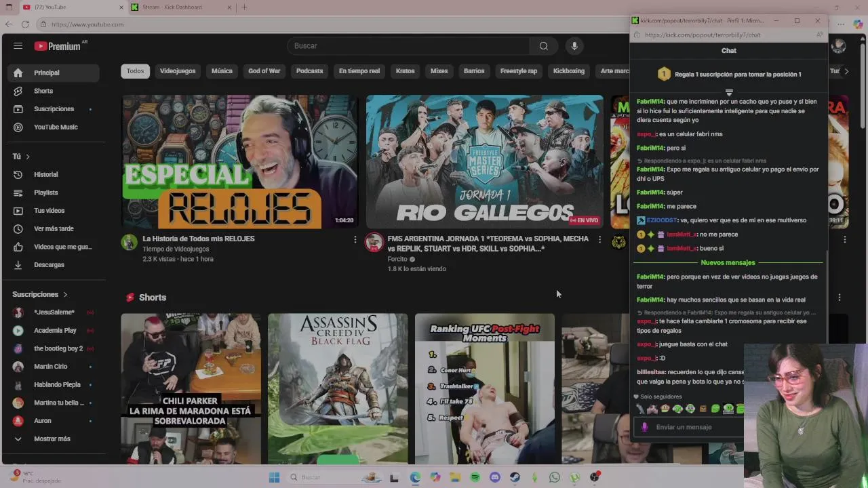Image resolution: width=868 pixels, height=488 pixels.
Task: Open Ranking UFC Post-Fight Moments Short
Action: click(485, 388)
